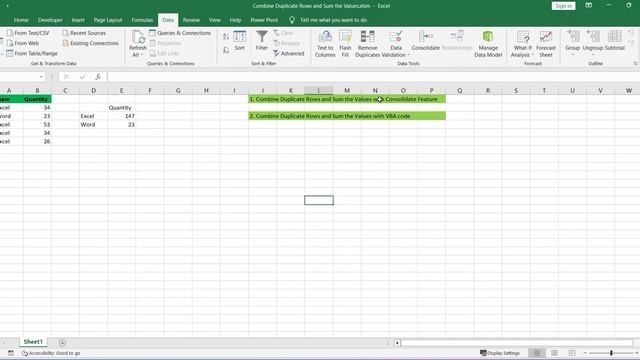Launch Text to Columns wizard

325,44
